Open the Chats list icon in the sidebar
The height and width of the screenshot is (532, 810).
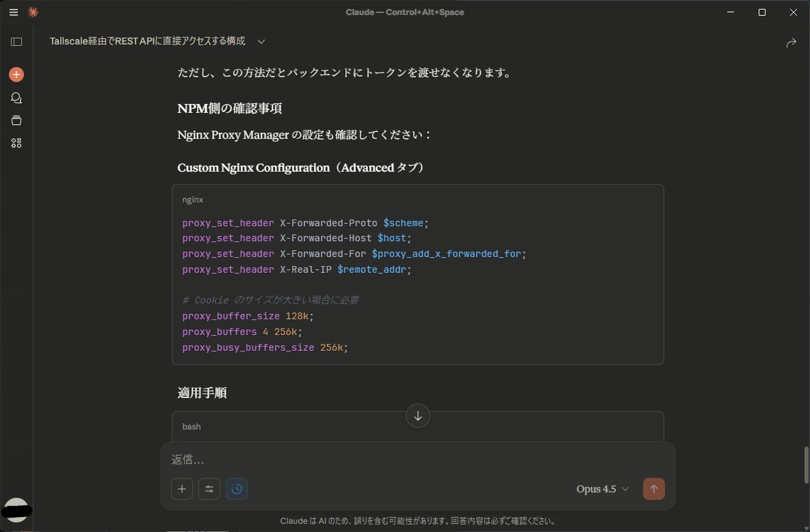coord(16,98)
